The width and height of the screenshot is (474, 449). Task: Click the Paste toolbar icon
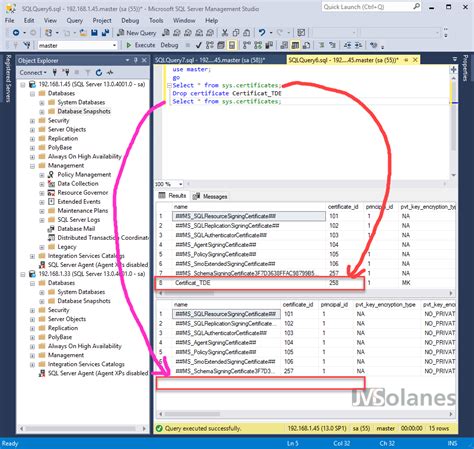pyautogui.click(x=247, y=33)
